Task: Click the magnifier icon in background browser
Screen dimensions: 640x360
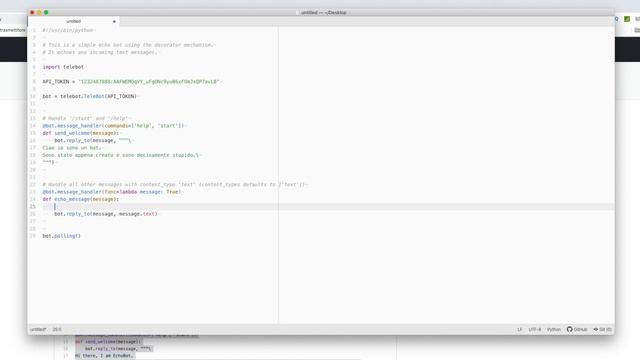Action: tap(616, 19)
